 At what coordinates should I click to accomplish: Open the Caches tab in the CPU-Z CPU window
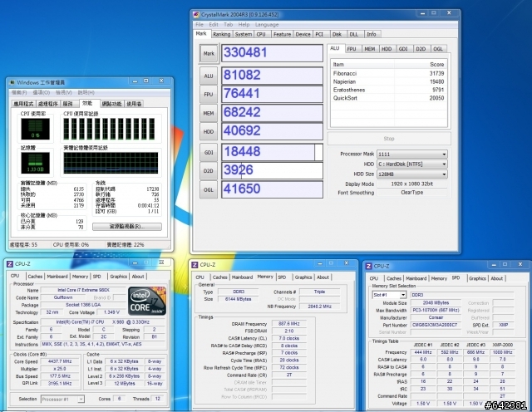pos(35,277)
